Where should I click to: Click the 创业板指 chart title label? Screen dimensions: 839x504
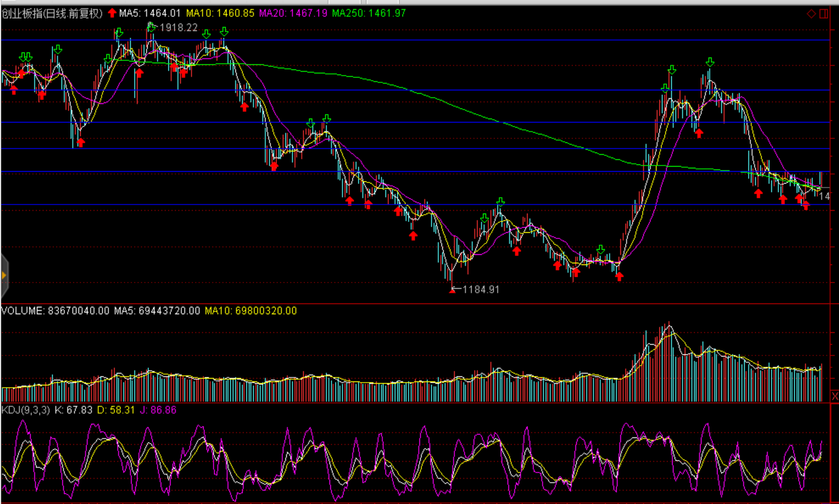[52, 13]
